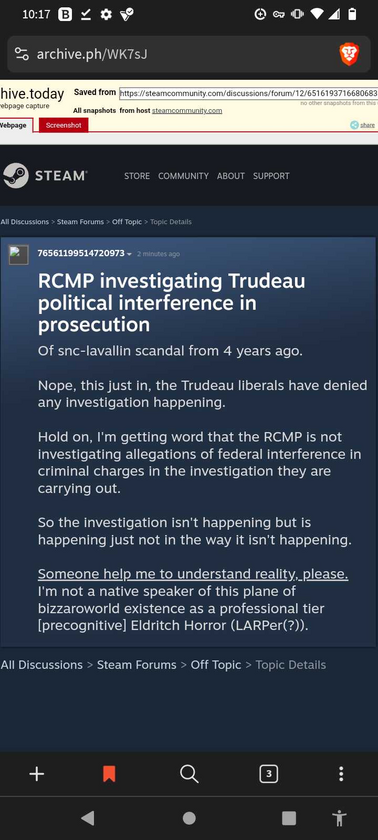Click the saved-from URL input field
The image size is (378, 840).
(x=248, y=93)
